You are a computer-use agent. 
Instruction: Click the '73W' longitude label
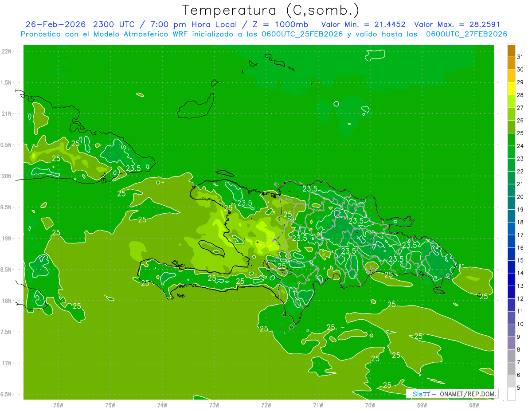(x=214, y=405)
